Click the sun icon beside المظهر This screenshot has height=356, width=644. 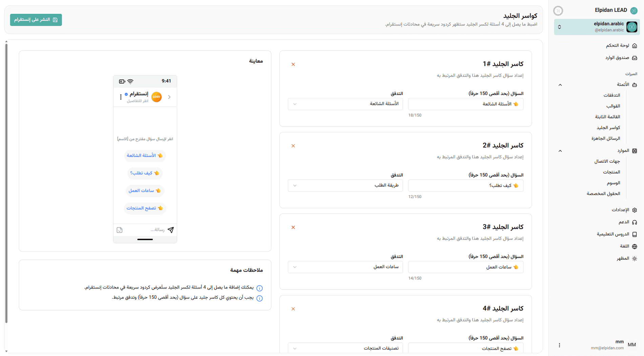[635, 259]
